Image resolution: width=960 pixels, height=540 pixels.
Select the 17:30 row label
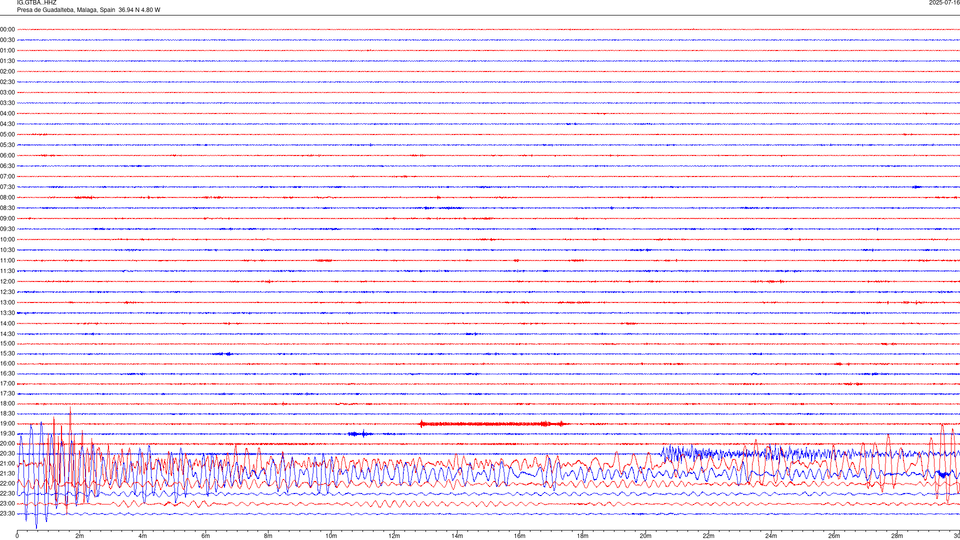[7, 394]
